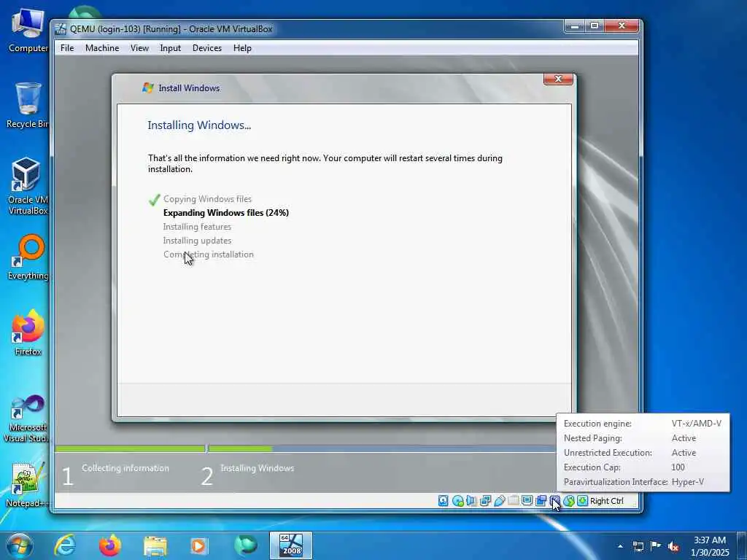Click the 'Installing Windows...' heading
The width and height of the screenshot is (747, 560).
tap(199, 125)
